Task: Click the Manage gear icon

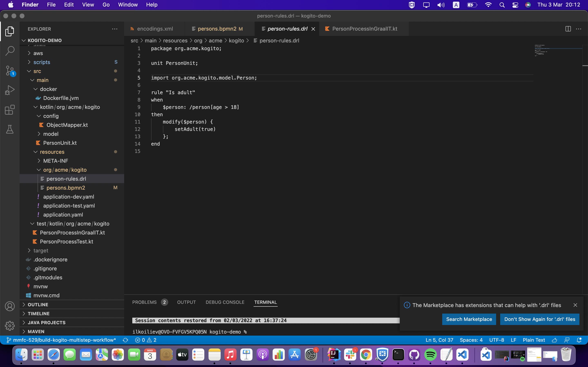Action: (x=10, y=325)
